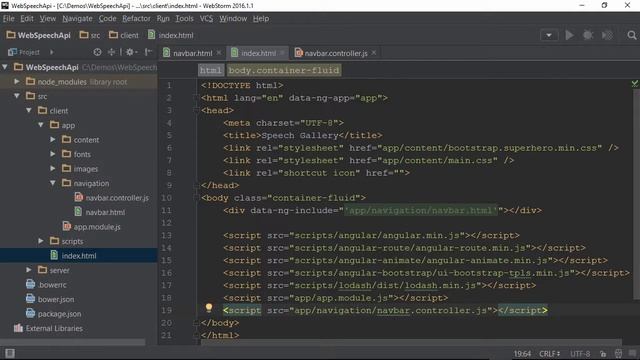Viewport: 640px width, 360px height.
Task: Open Search Everywhere magnifier icon
Action: click(x=632, y=36)
